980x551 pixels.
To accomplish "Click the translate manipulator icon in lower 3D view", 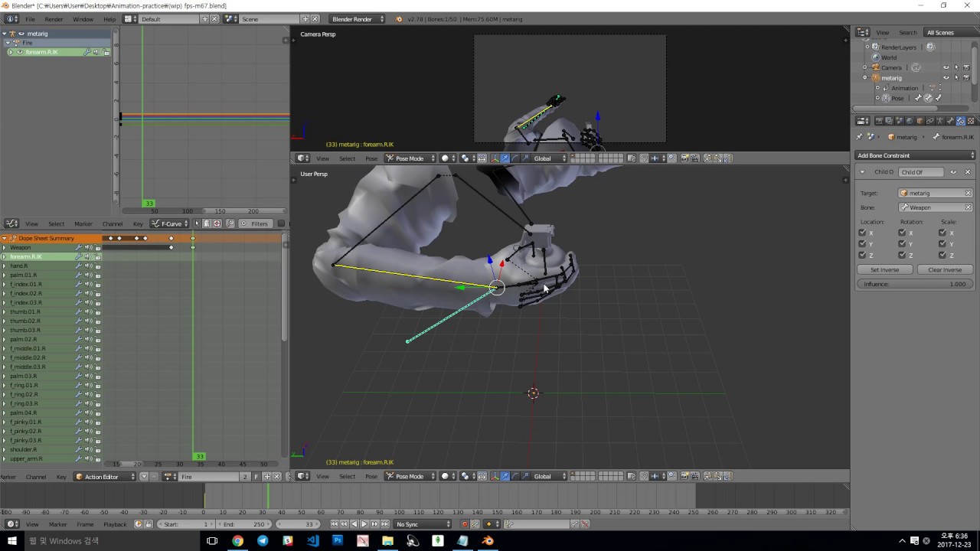I will 505,476.
